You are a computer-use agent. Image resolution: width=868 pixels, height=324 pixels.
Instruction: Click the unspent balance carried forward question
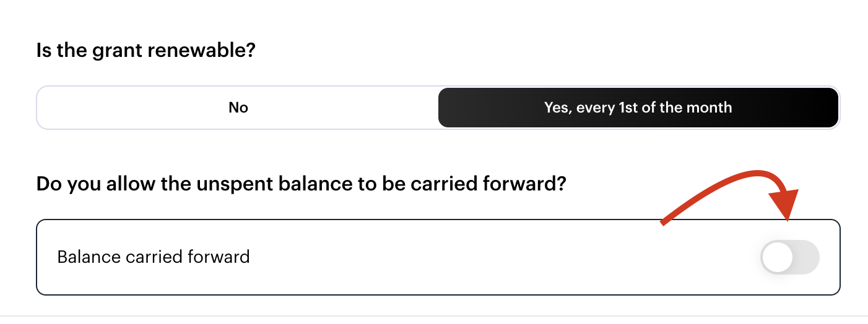coord(302,184)
